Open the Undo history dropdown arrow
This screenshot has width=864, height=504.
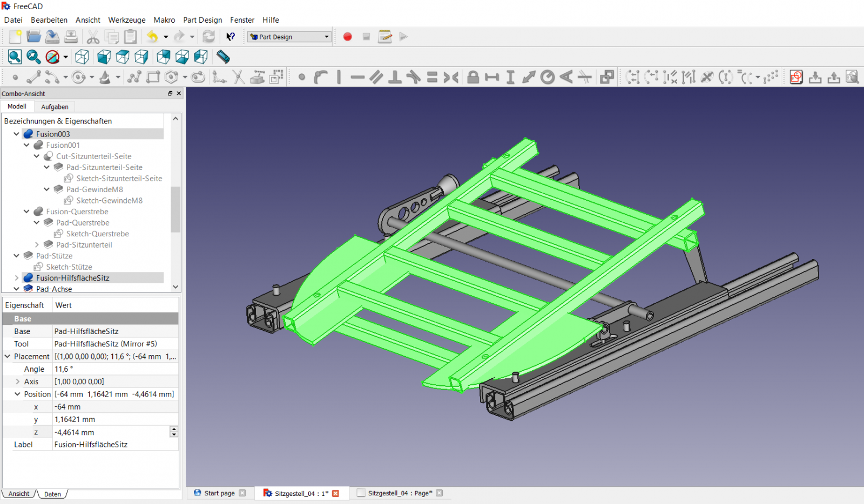[166, 37]
